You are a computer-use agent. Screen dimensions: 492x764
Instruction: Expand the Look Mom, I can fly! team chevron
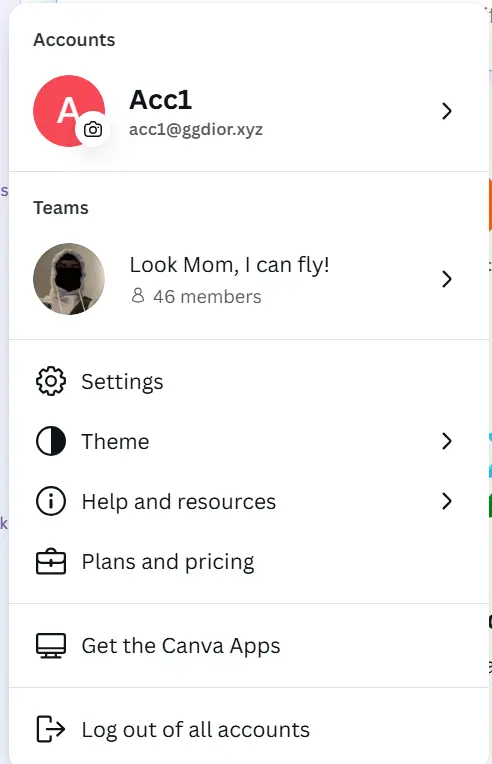pyautogui.click(x=447, y=279)
